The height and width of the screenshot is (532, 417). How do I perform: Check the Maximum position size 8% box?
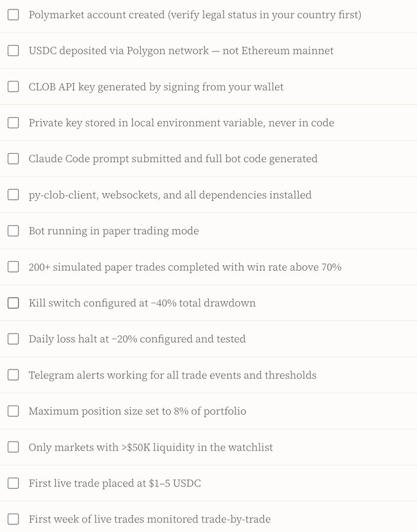coord(13,411)
